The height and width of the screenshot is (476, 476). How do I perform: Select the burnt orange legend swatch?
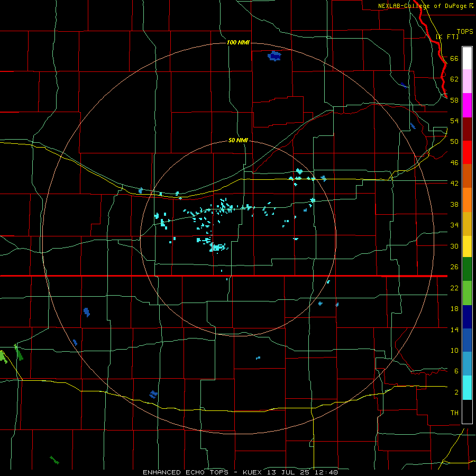[467, 176]
